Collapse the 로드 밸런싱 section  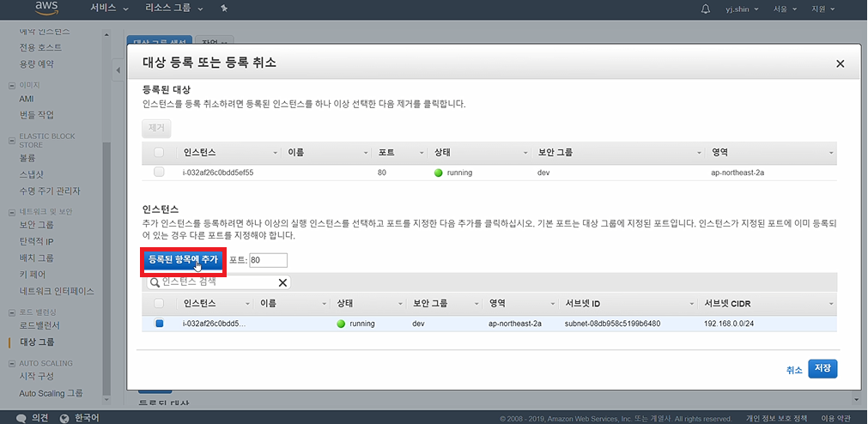coord(12,312)
